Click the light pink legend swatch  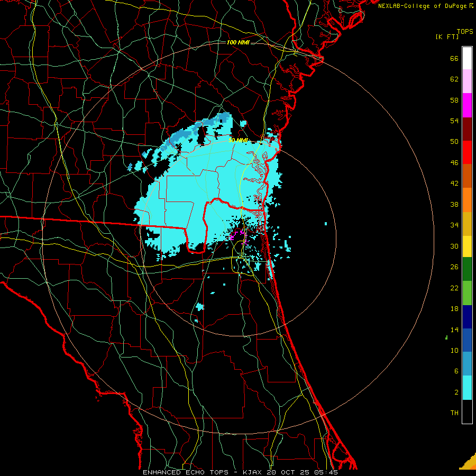click(467, 81)
